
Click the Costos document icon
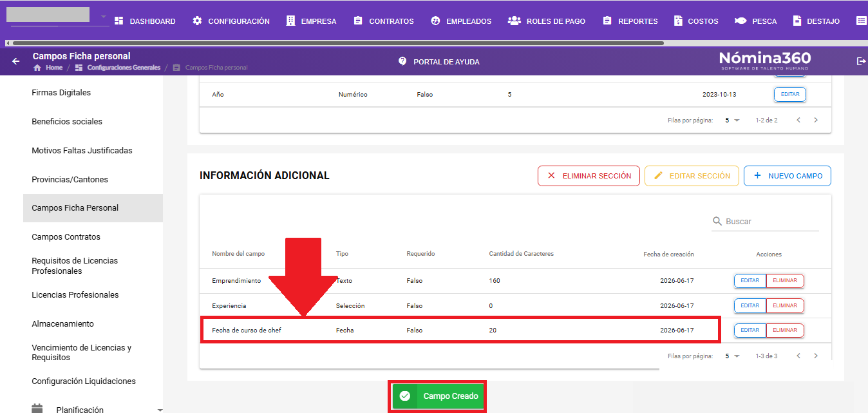[678, 21]
